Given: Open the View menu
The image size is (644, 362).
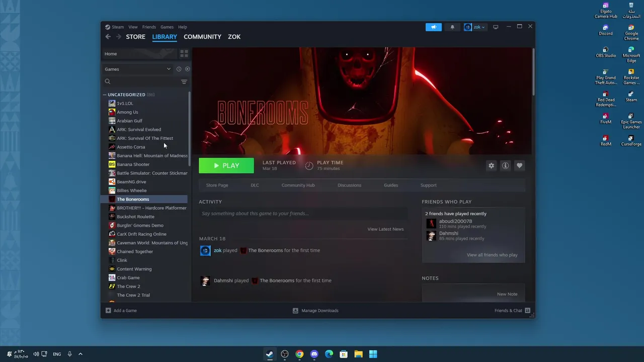Looking at the screenshot, I should point(133,27).
